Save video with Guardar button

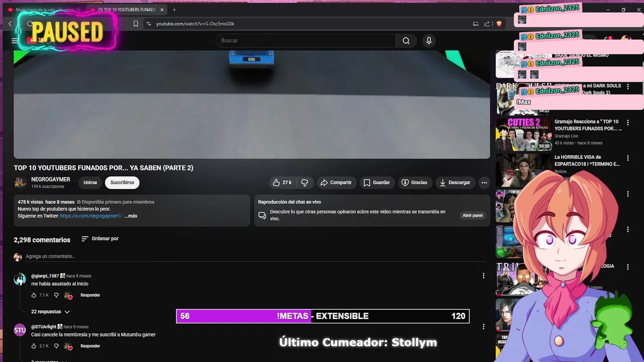377,183
